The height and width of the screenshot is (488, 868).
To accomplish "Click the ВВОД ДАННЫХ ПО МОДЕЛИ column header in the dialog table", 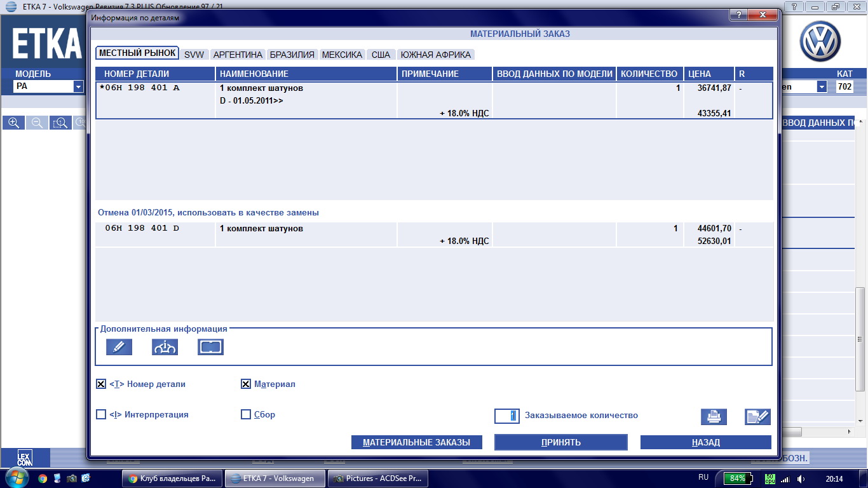I will pos(554,74).
